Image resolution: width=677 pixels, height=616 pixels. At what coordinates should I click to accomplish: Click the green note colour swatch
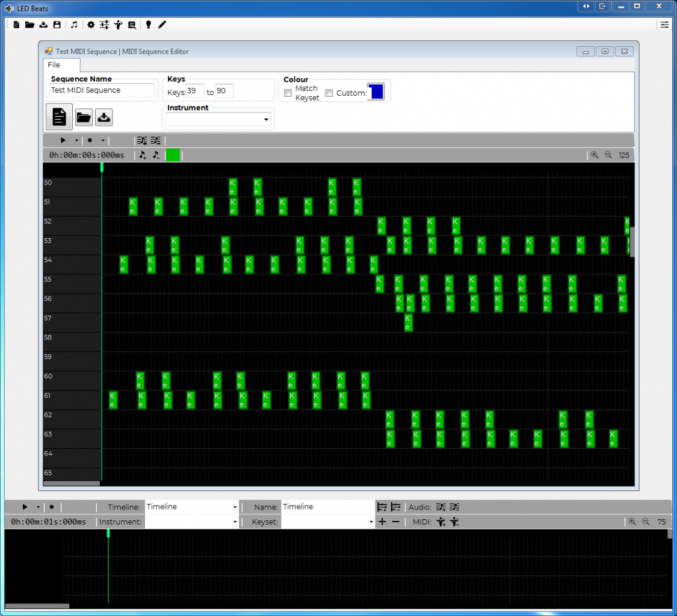click(x=173, y=155)
